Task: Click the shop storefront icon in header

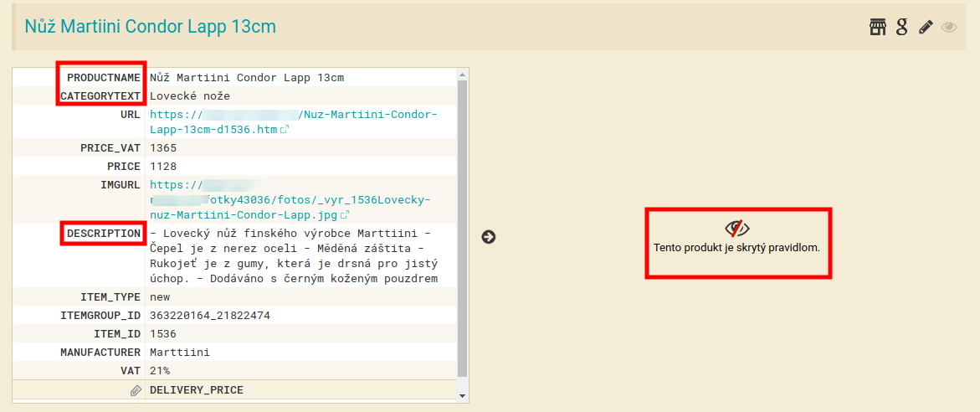Action: coord(878,27)
